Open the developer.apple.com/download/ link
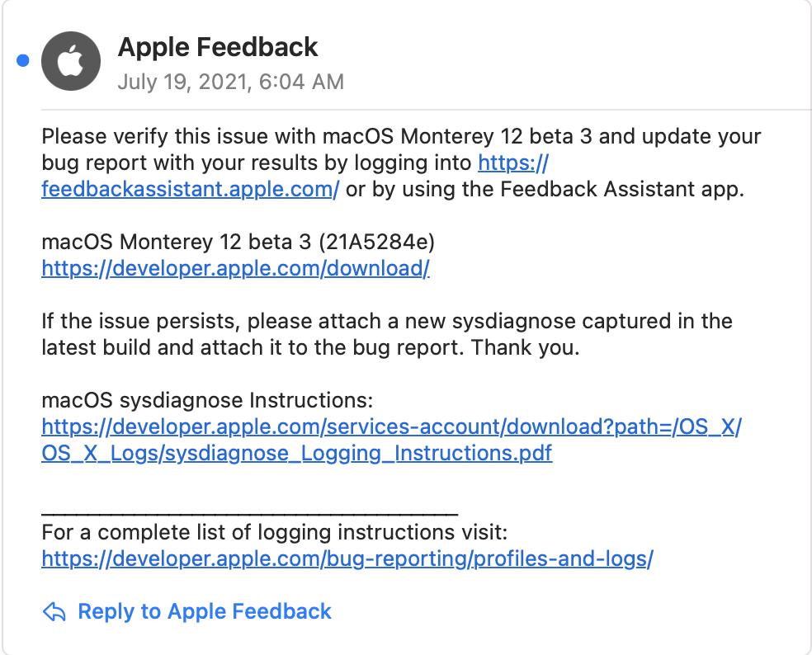Screen dimensions: 812x655 point(236,268)
